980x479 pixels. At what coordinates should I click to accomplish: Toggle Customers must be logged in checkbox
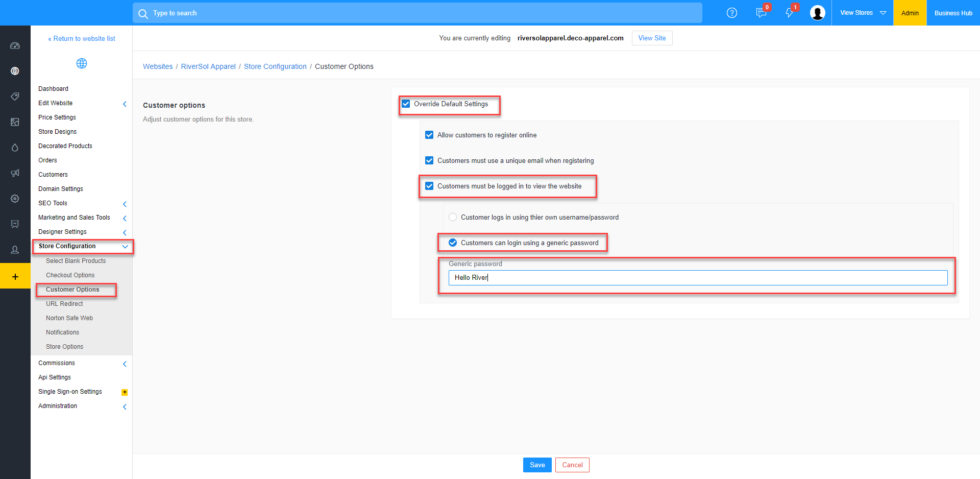[x=429, y=186]
